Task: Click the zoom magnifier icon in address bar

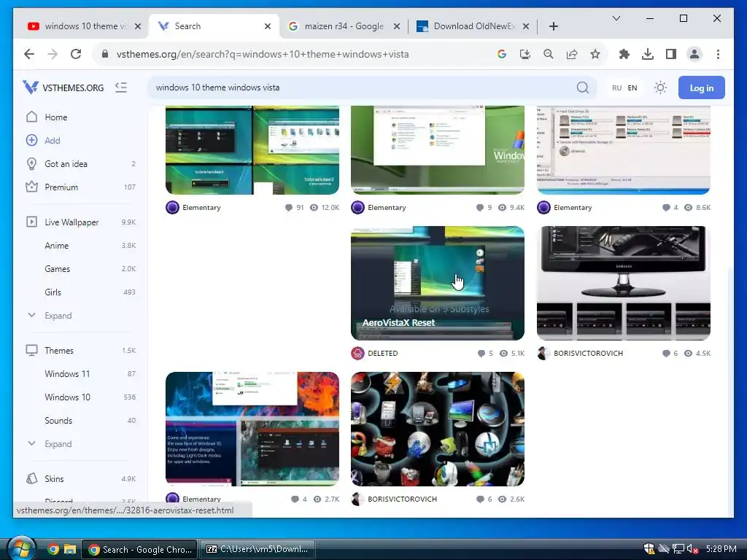Action: pyautogui.click(x=549, y=54)
